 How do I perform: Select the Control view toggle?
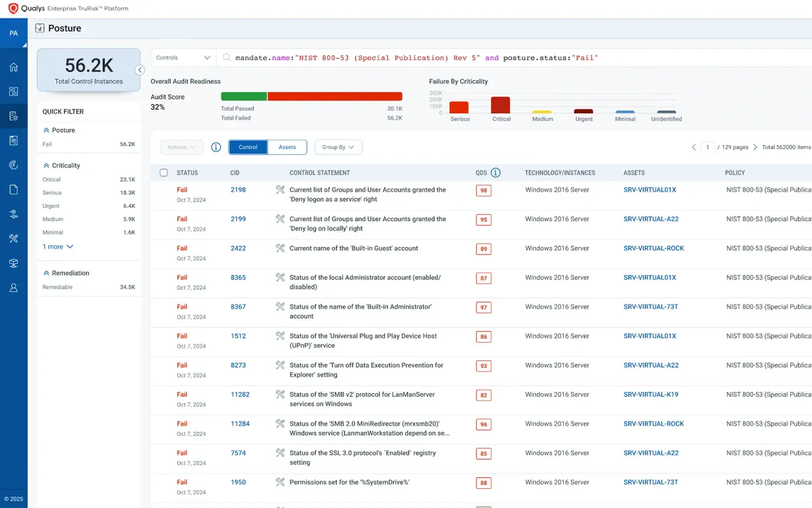[248, 147]
